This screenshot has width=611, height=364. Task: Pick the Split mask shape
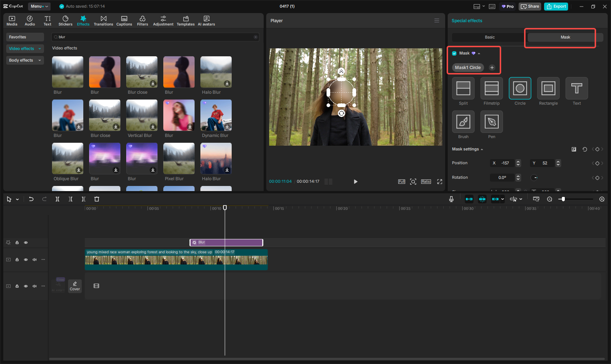click(x=463, y=88)
